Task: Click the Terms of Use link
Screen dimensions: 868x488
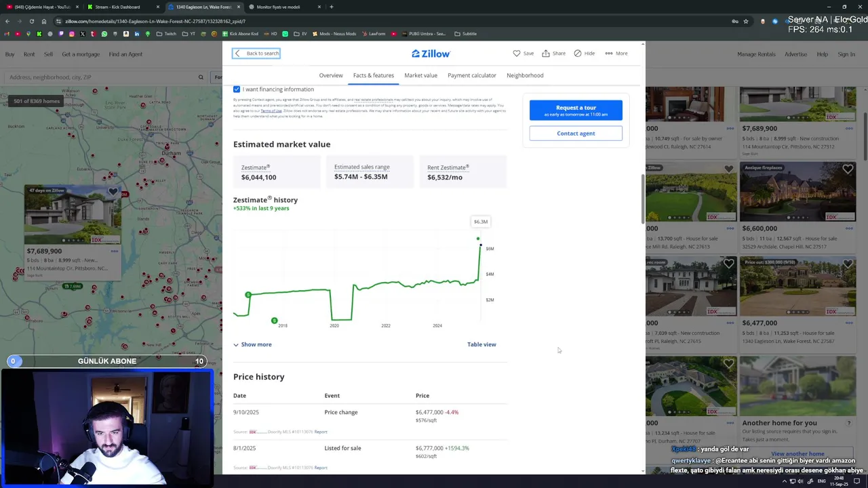Action: click(271, 110)
